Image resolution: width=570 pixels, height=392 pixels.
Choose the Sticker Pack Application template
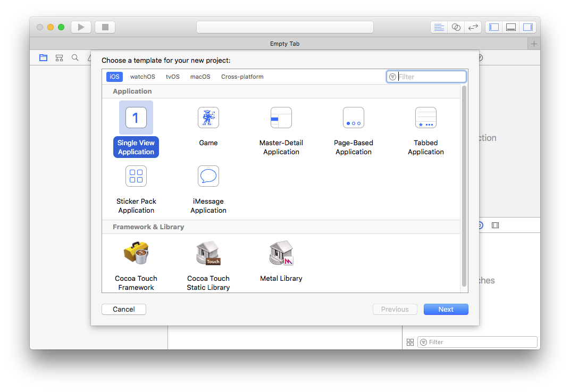click(x=136, y=176)
